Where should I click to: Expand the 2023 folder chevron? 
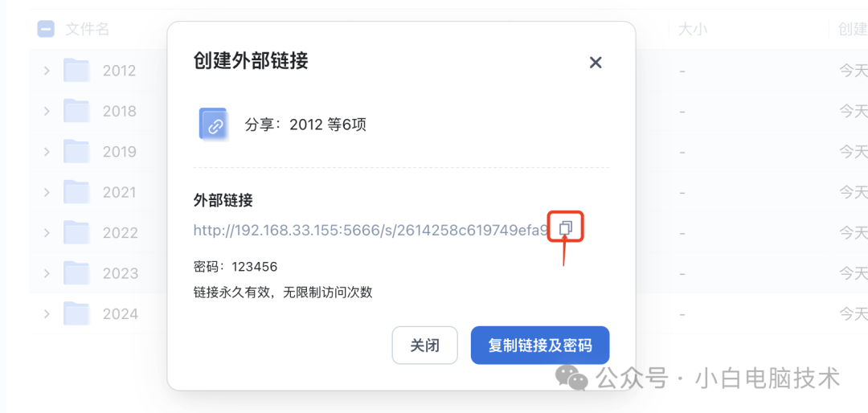pyautogui.click(x=47, y=273)
